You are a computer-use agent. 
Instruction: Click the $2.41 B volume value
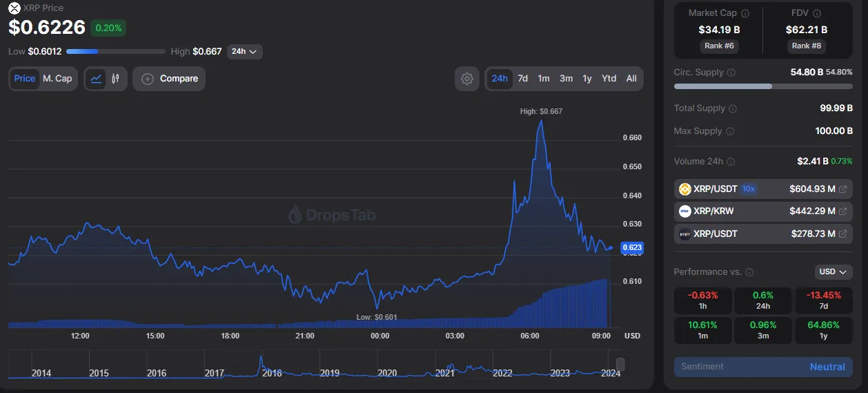[x=812, y=162]
